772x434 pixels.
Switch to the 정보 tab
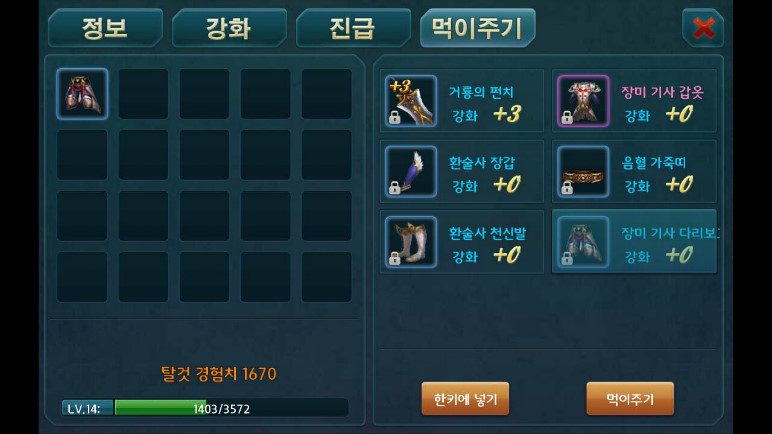pyautogui.click(x=105, y=28)
